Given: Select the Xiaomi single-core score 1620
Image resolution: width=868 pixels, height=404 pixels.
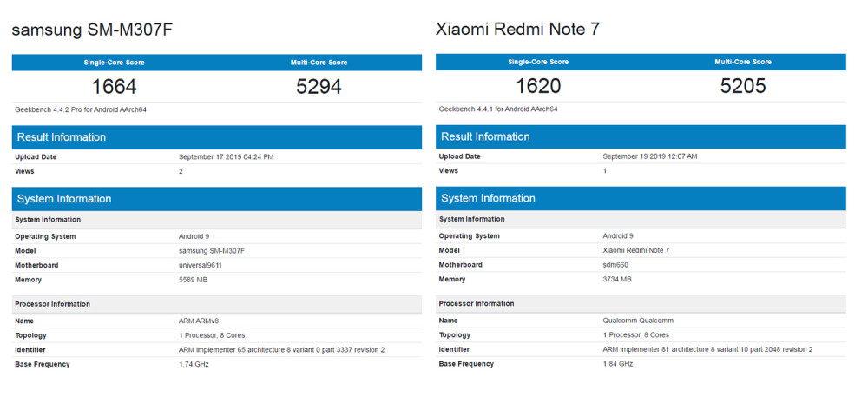Looking at the screenshot, I should coord(538,86).
